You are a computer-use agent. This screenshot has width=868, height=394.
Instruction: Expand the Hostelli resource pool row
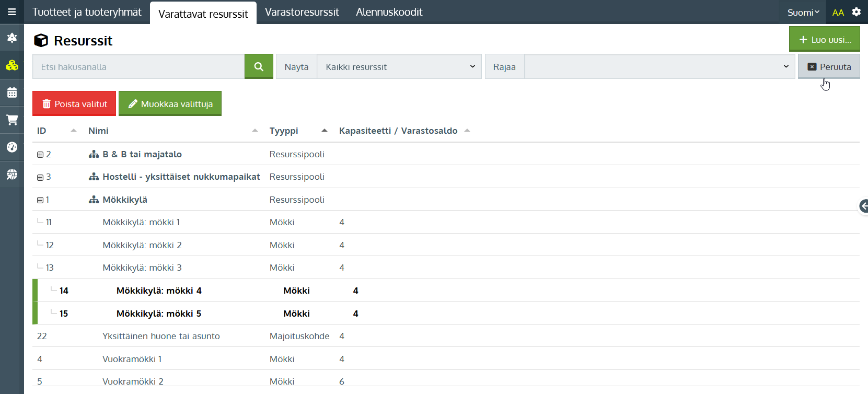pos(40,177)
